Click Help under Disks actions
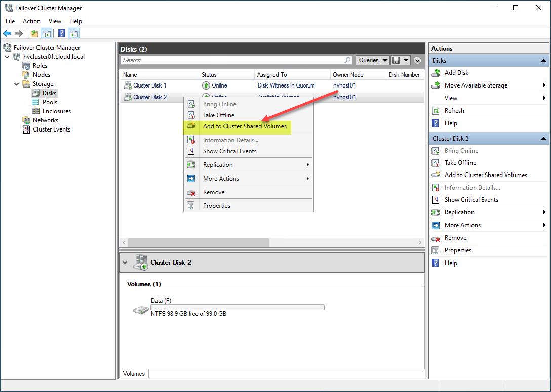This screenshot has width=551, height=392. coord(451,123)
